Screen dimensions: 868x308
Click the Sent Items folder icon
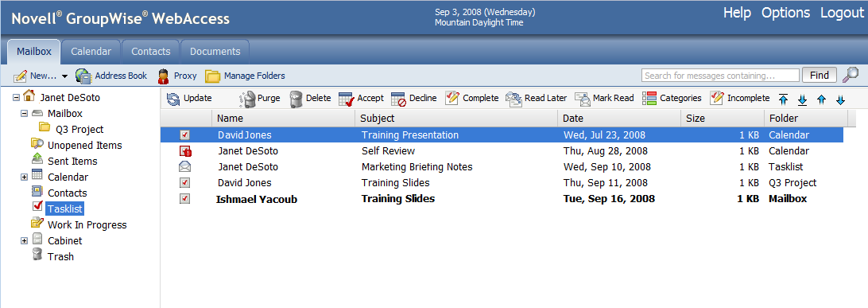pyautogui.click(x=37, y=159)
